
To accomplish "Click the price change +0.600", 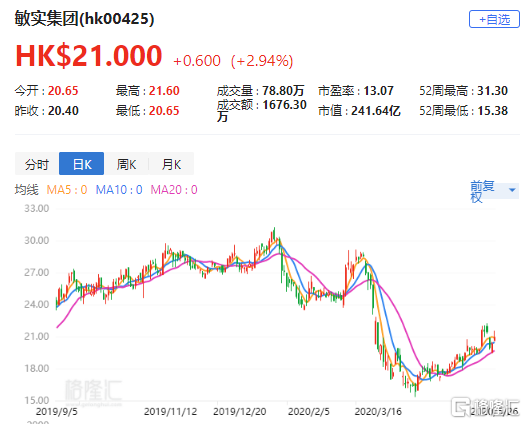I will 197,61.
